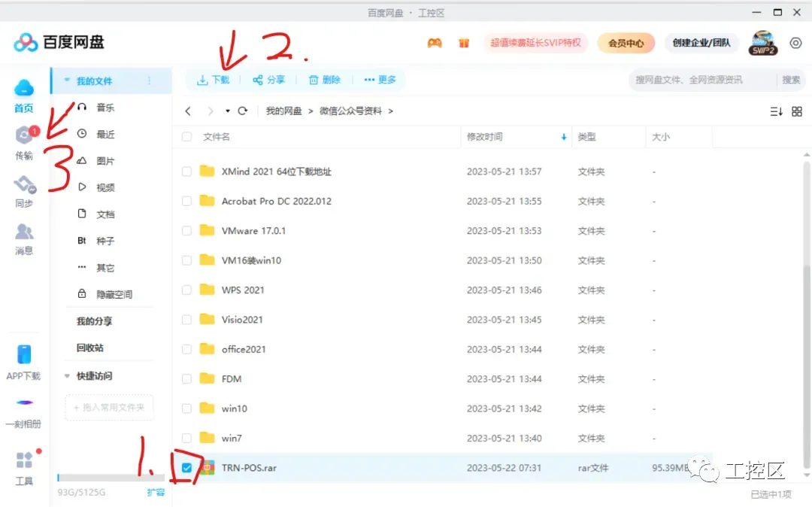
Task: Open the 首页 home cloud icon
Action: [24, 88]
